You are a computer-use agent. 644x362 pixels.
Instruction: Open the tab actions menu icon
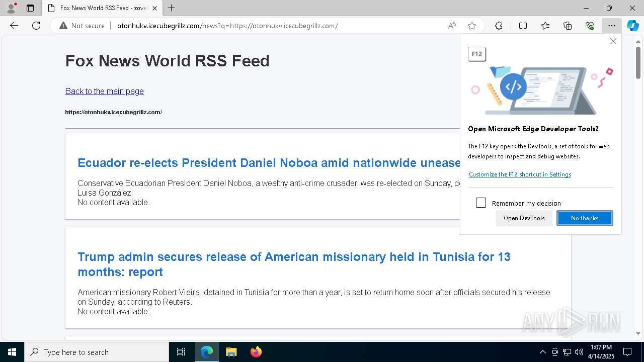pyautogui.click(x=30, y=8)
